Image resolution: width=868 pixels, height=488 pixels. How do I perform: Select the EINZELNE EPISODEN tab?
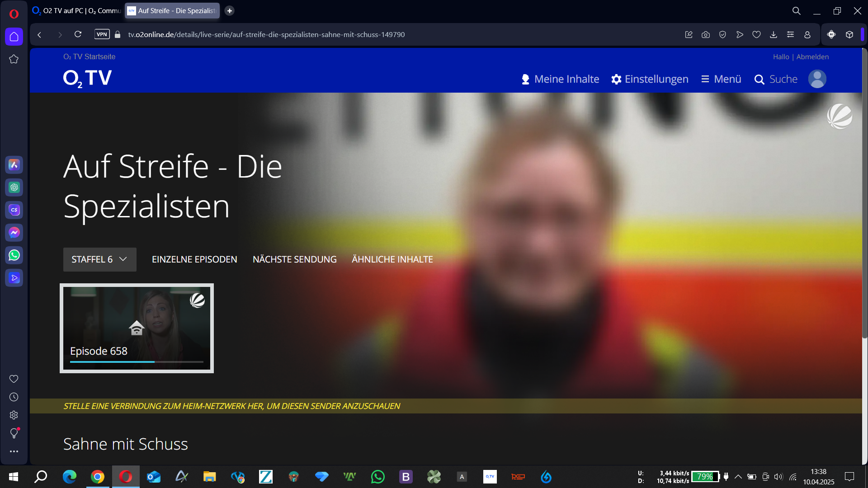pos(194,259)
